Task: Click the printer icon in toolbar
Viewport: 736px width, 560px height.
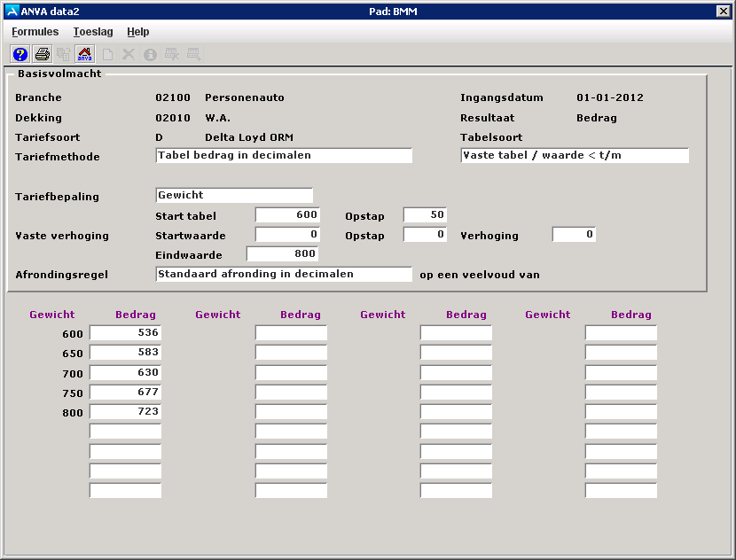Action: click(42, 54)
